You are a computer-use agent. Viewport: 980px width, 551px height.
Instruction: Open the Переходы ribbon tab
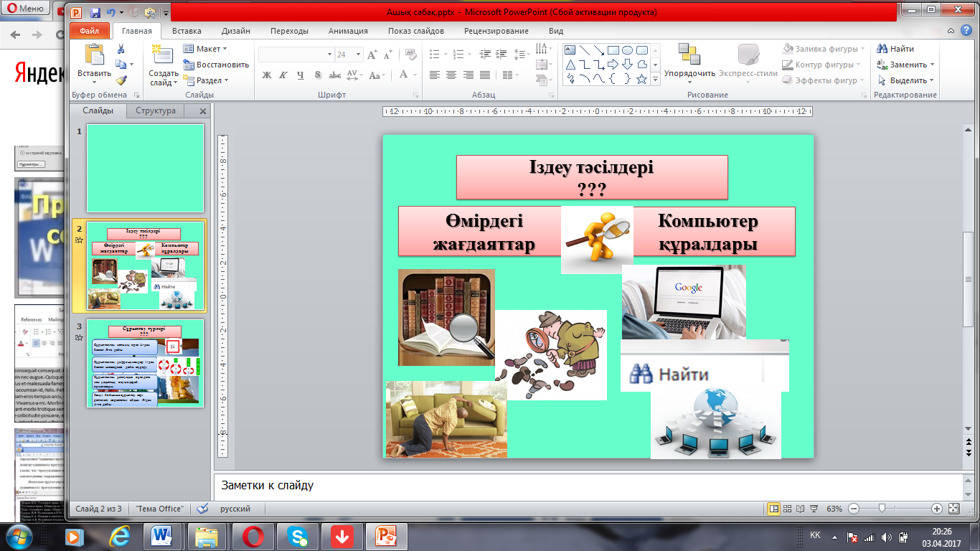(290, 31)
